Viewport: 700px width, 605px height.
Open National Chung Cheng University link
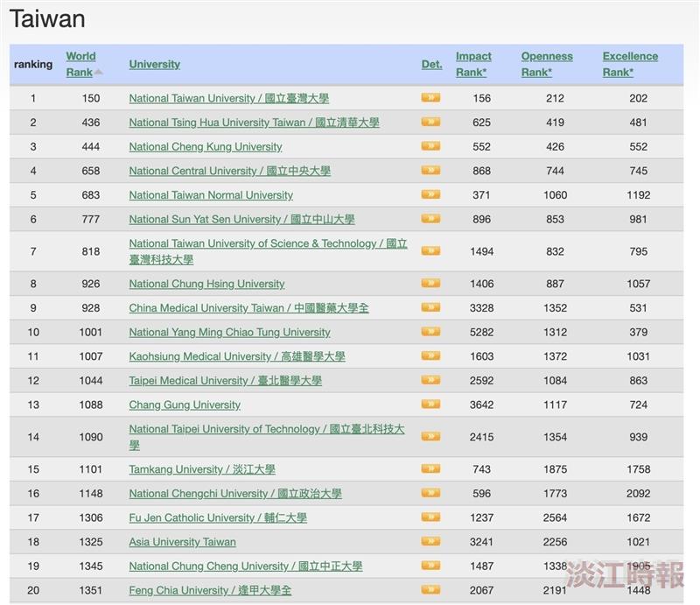(246, 566)
